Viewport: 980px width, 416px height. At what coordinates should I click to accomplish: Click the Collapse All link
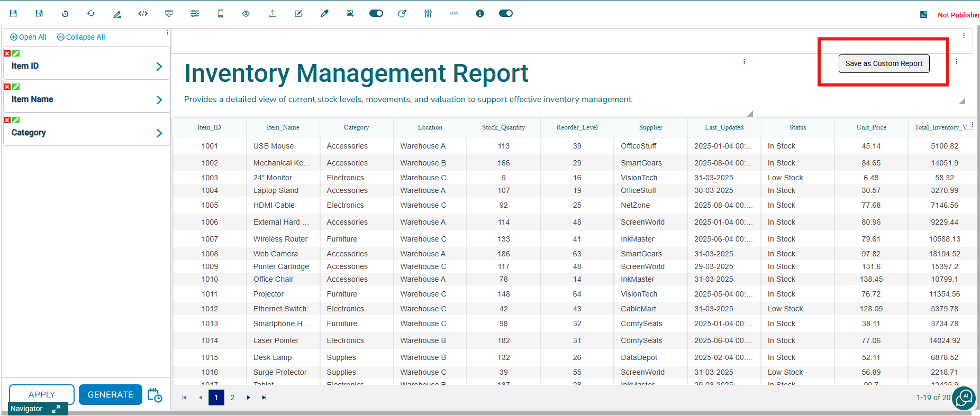click(x=81, y=37)
